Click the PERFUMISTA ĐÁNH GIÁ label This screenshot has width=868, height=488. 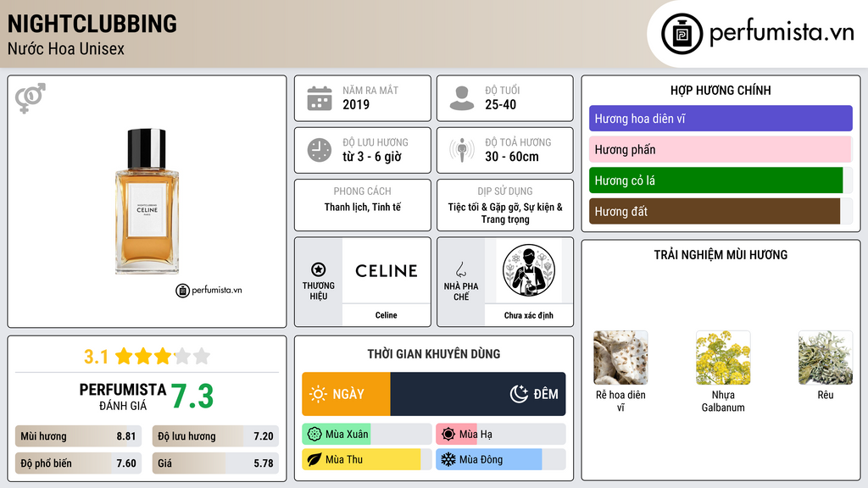click(x=122, y=396)
